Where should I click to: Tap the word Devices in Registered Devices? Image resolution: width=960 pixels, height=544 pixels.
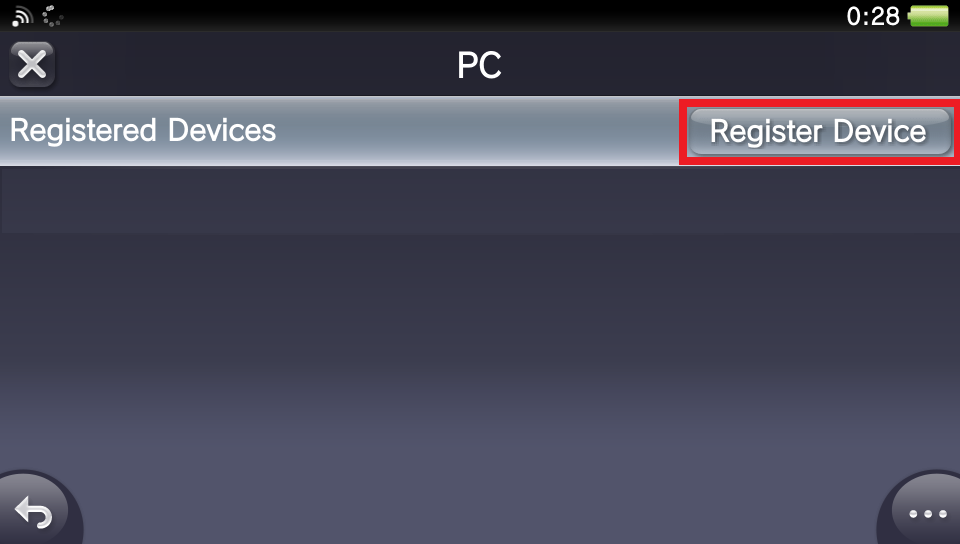click(222, 130)
